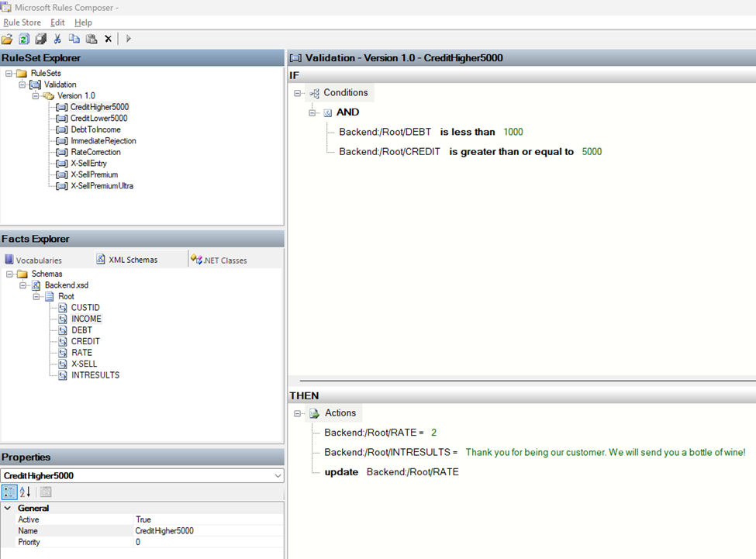
Task: Collapse the Conditions node in IF pane
Action: tap(299, 93)
